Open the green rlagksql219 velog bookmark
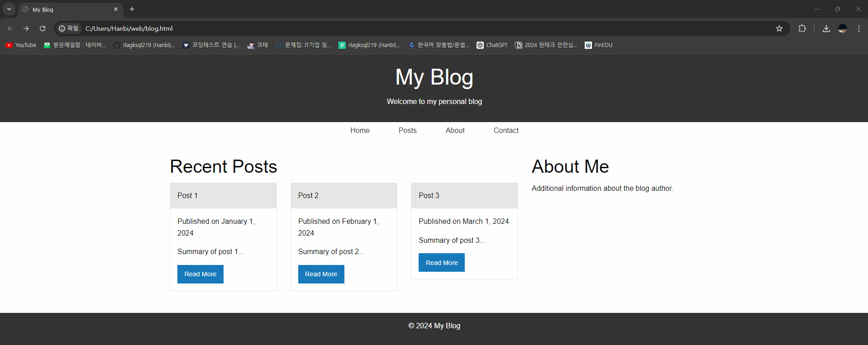Screen dimensions: 868x345 coord(370,45)
